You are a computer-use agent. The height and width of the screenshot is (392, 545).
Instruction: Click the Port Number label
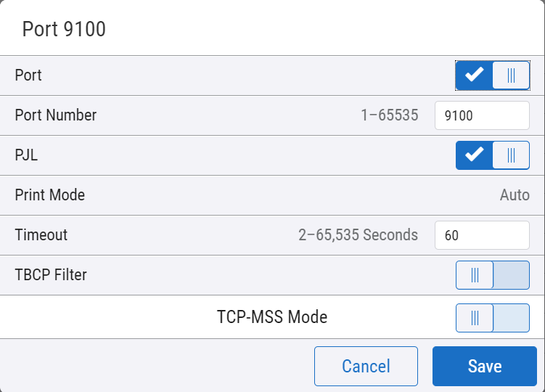click(56, 115)
